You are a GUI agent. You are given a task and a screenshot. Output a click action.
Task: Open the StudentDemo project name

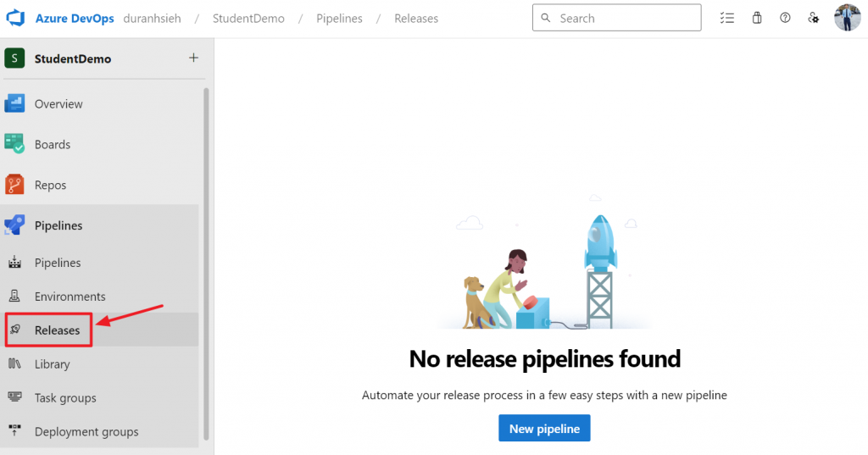[x=73, y=58]
